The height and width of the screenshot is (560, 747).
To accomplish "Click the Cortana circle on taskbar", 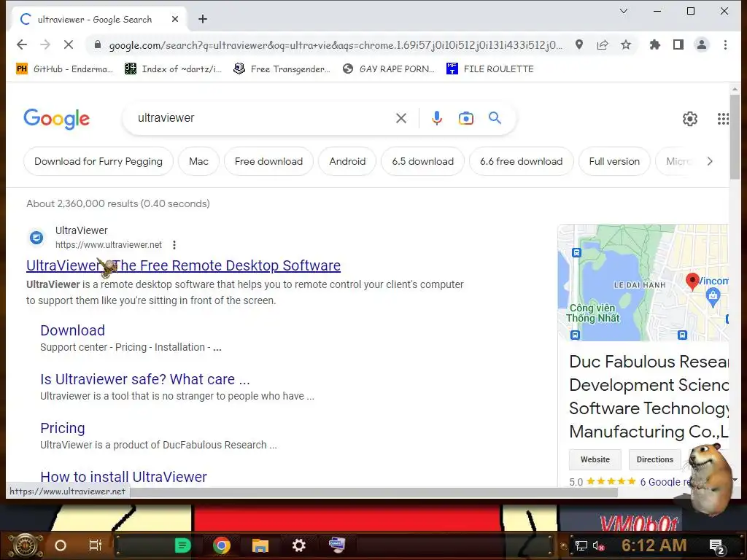I will (x=61, y=545).
